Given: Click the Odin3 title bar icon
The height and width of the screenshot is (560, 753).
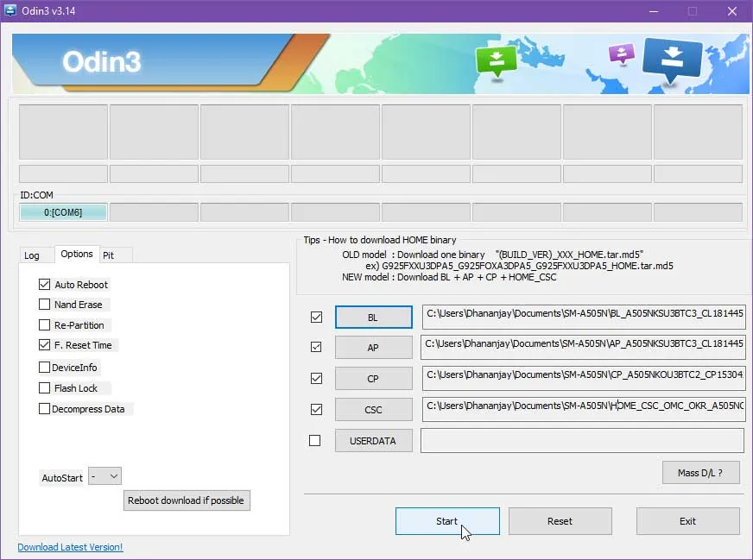Looking at the screenshot, I should 12,11.
